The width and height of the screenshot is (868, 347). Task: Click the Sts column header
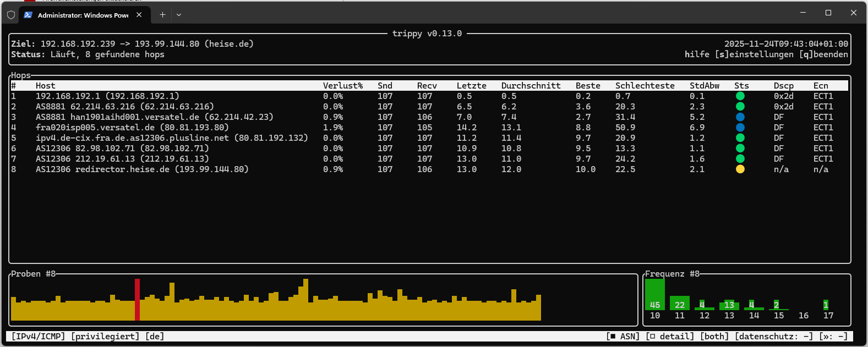[741, 85]
